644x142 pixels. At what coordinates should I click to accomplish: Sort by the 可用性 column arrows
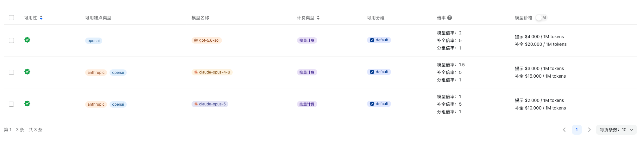pyautogui.click(x=41, y=18)
